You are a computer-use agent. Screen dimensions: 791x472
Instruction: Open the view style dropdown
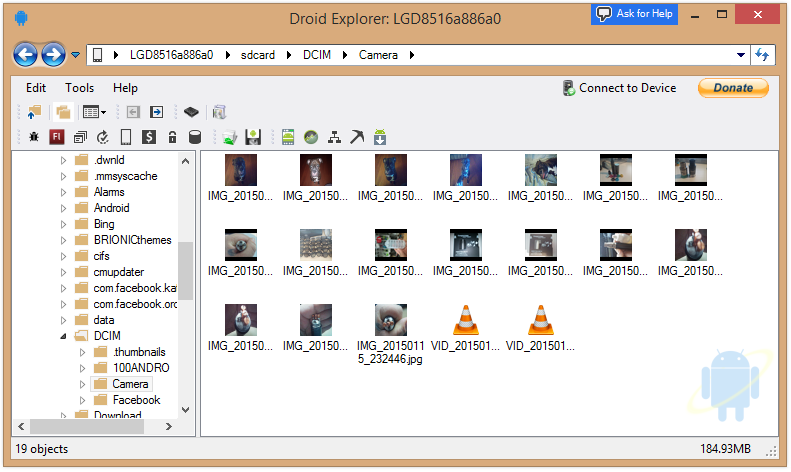coord(94,112)
